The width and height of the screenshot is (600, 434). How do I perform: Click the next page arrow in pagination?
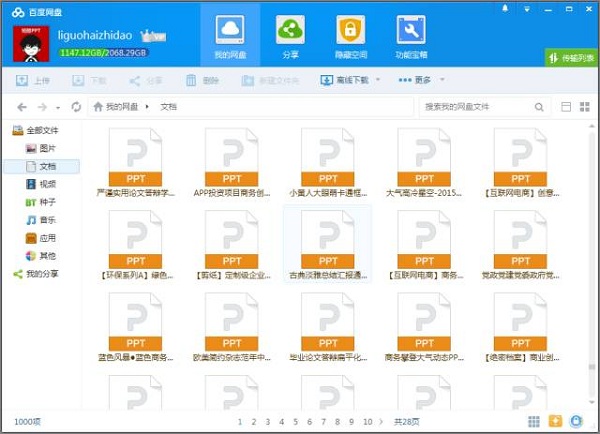point(383,422)
